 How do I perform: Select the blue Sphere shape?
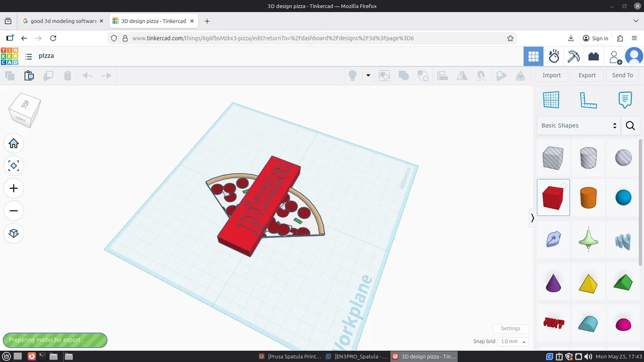[623, 198]
